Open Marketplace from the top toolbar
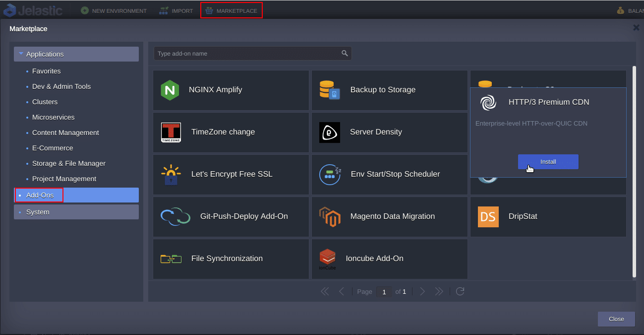 [x=231, y=10]
